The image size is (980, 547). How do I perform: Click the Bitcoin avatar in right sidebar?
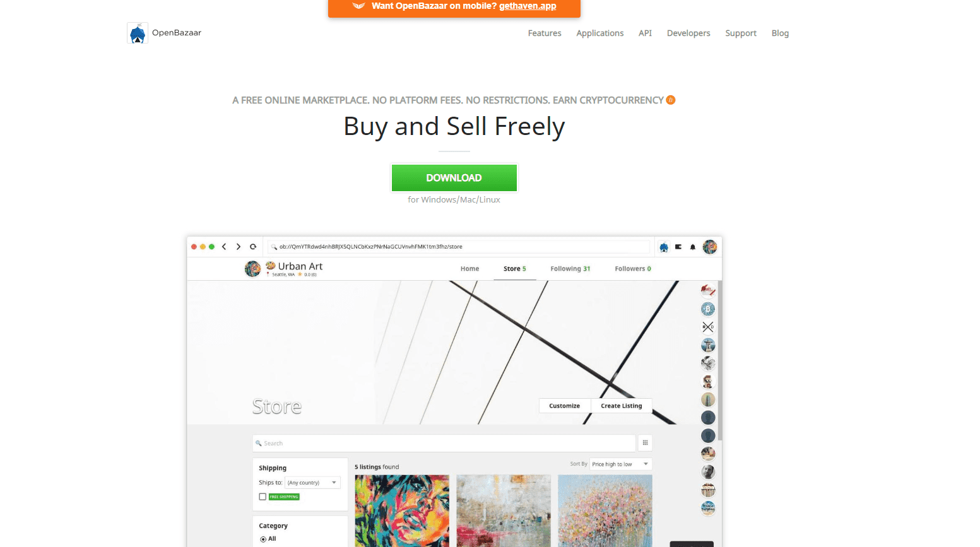tap(708, 309)
